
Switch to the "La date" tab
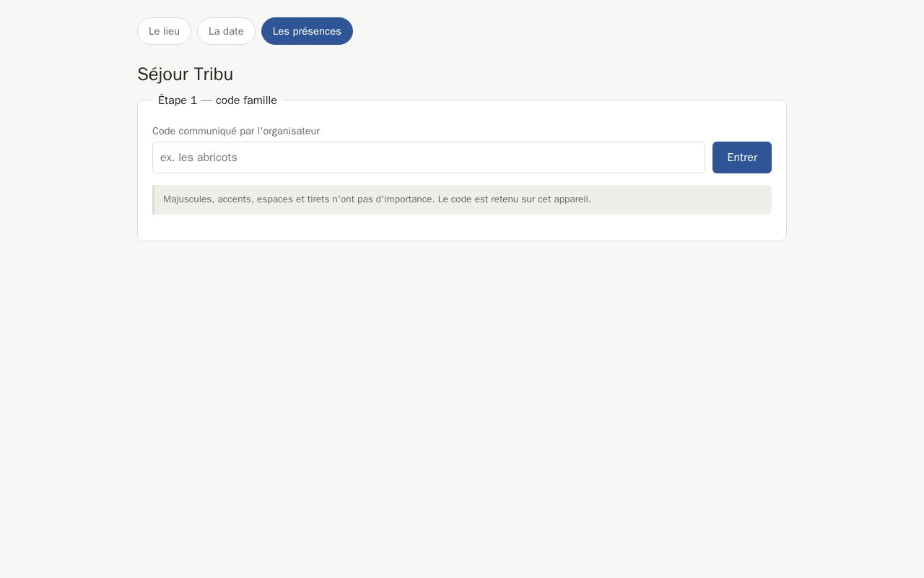click(226, 31)
